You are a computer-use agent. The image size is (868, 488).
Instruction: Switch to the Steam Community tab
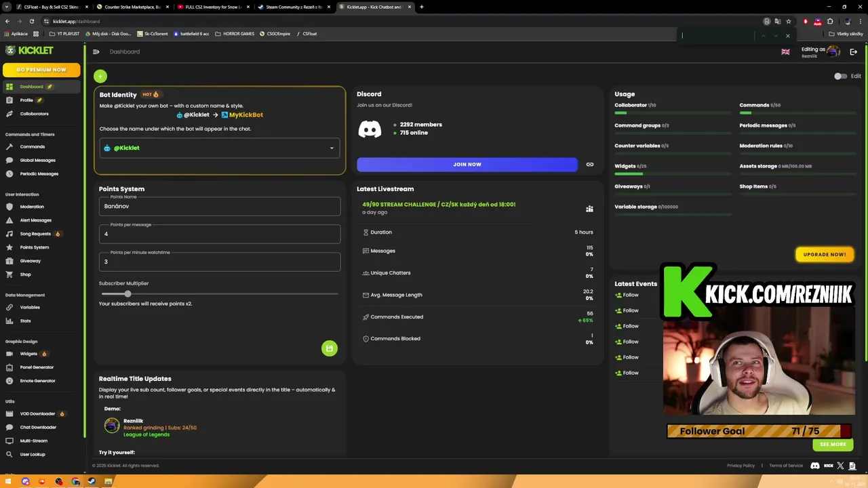292,7
